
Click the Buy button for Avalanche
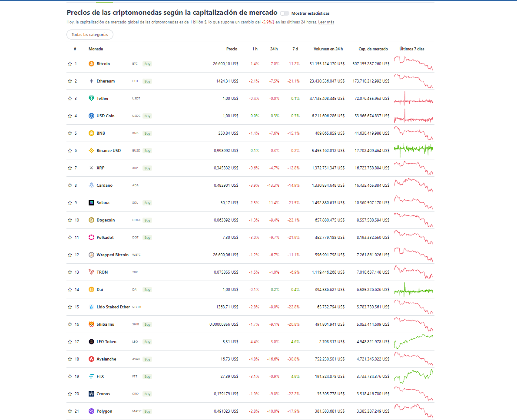click(147, 359)
